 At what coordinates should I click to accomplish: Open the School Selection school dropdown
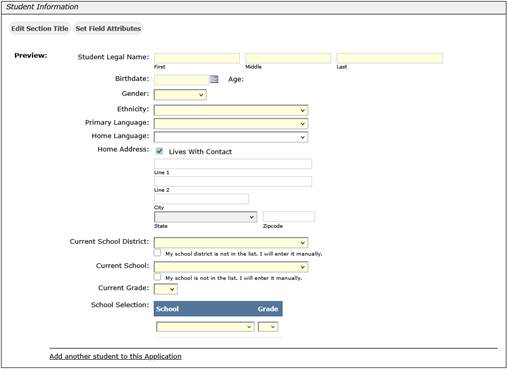[x=205, y=327]
